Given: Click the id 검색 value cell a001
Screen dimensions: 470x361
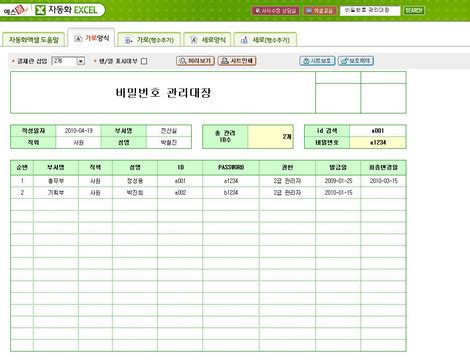Looking at the screenshot, I should click(x=378, y=131).
